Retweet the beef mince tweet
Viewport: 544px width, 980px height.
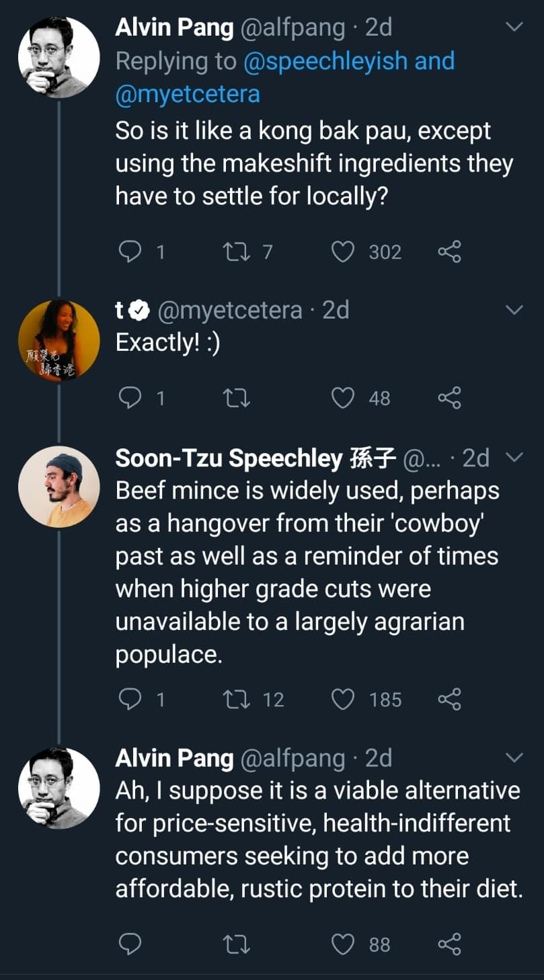click(236, 700)
